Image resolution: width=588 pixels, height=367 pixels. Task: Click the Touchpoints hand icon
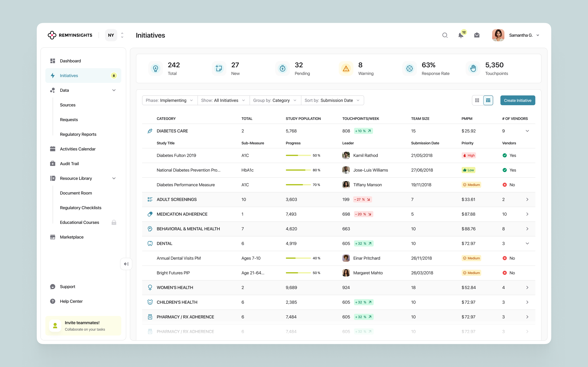pos(473,69)
